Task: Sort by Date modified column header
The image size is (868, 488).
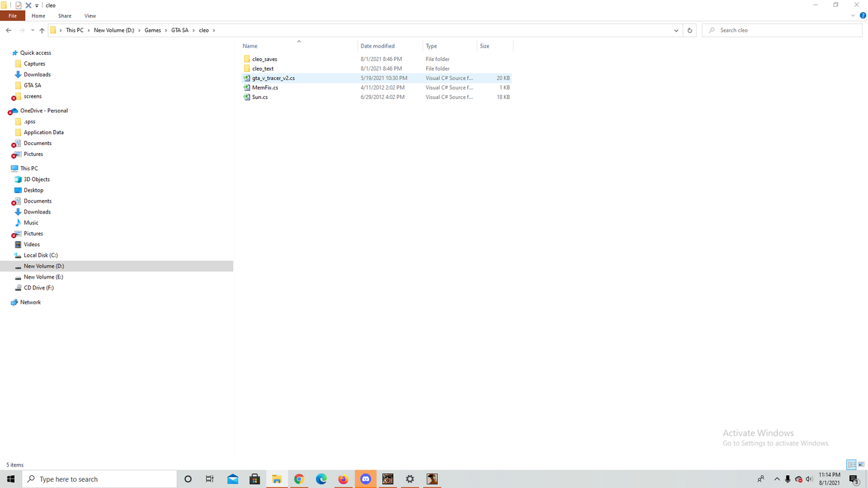Action: pyautogui.click(x=378, y=46)
